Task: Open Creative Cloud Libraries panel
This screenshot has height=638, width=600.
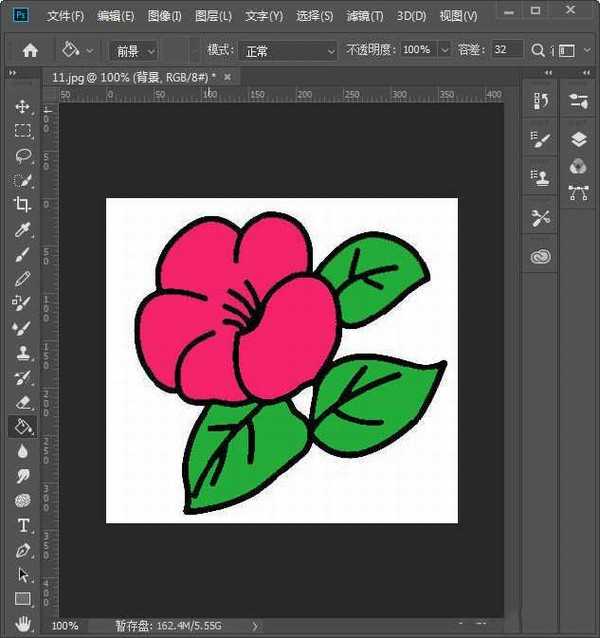Action: click(541, 257)
